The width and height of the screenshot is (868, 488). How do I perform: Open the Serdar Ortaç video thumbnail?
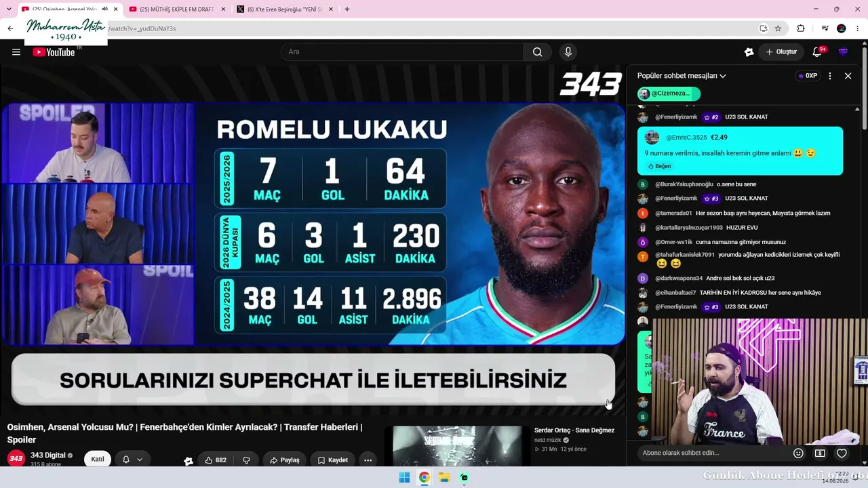tap(458, 446)
